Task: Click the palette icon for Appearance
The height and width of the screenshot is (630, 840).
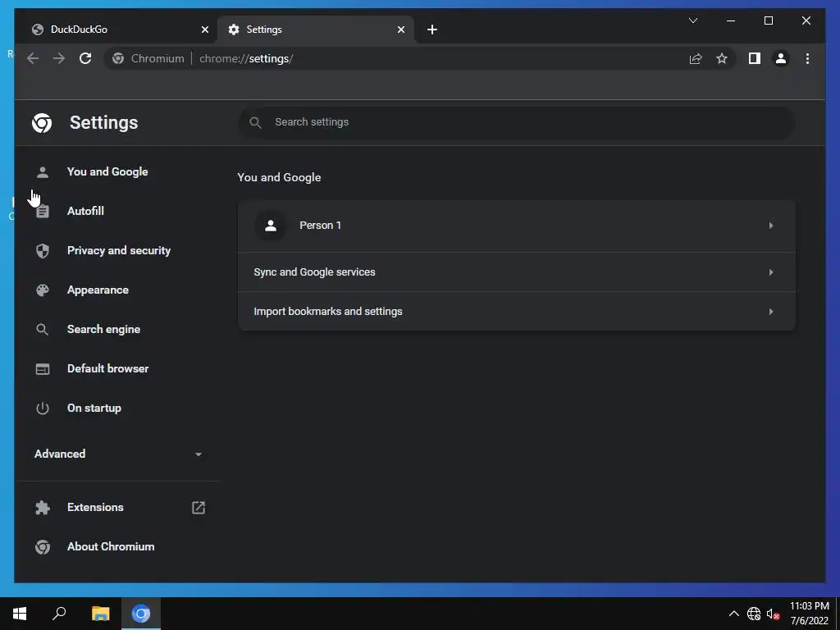Action: pos(43,290)
